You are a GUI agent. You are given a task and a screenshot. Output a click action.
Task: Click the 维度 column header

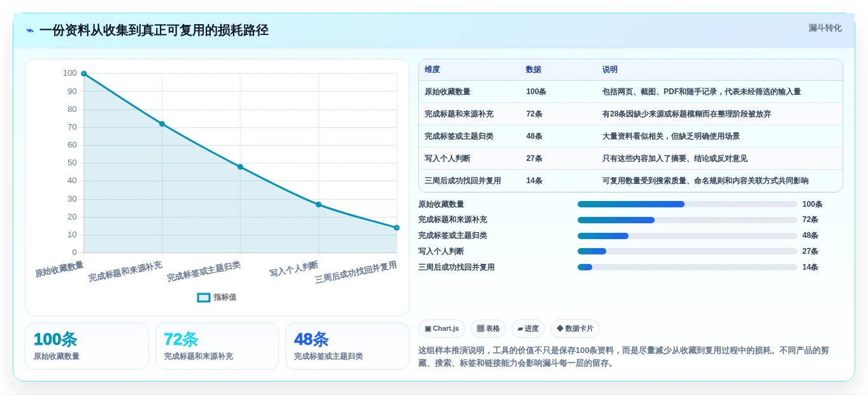point(432,69)
